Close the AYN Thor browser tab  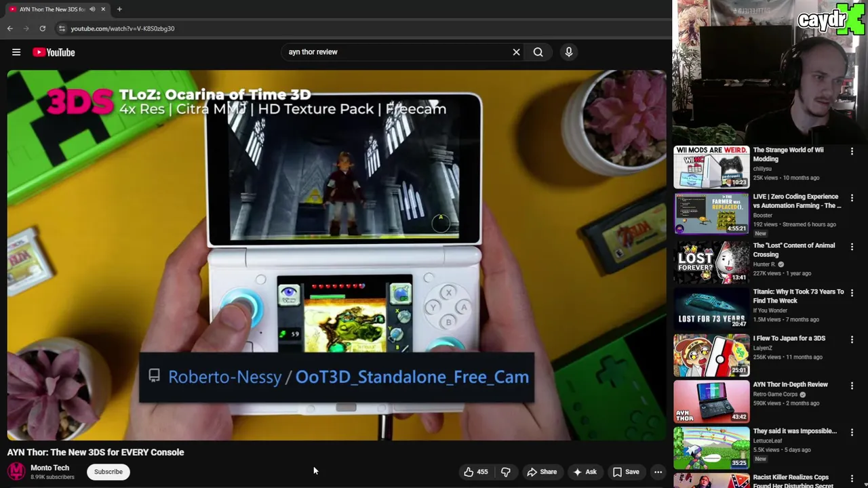[x=103, y=9]
